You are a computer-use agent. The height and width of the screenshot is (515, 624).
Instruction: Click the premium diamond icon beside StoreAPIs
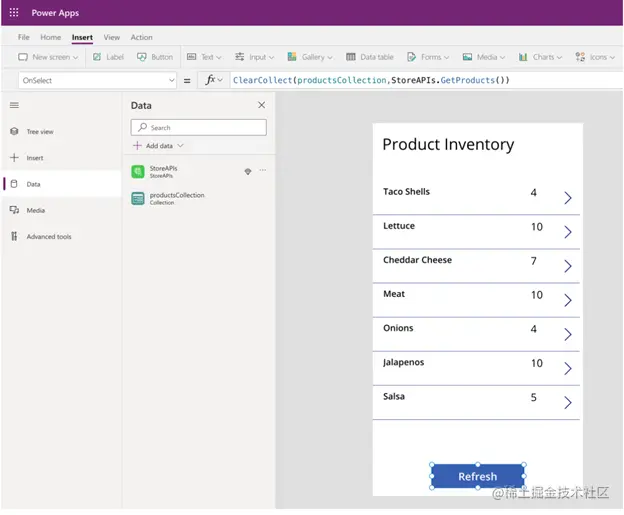point(248,171)
